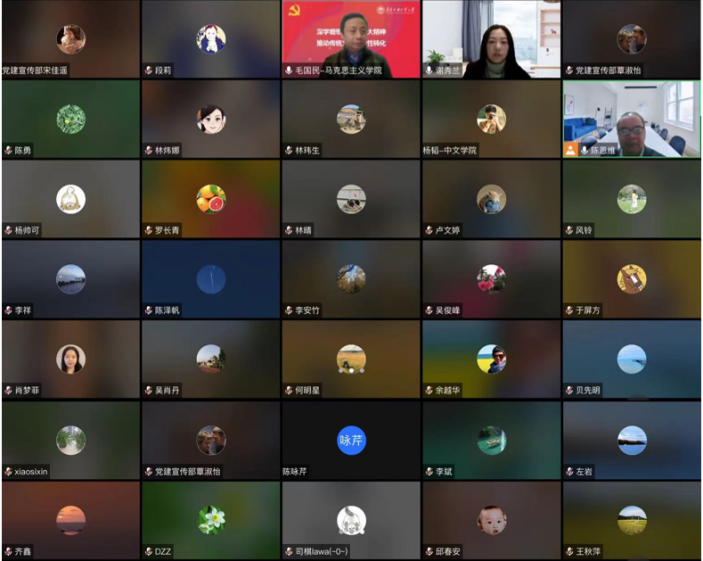Screen dimensions: 703x561
Task: Click the portrait avatar of 肖梦菲
Action: [71, 359]
